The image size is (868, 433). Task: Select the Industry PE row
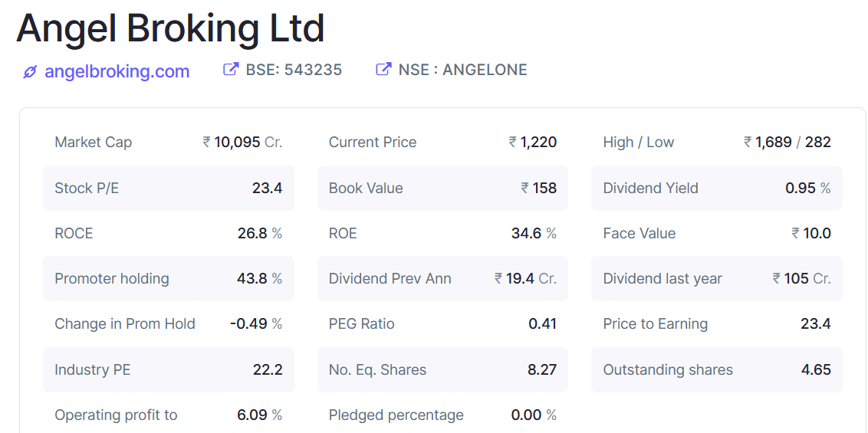point(168,370)
